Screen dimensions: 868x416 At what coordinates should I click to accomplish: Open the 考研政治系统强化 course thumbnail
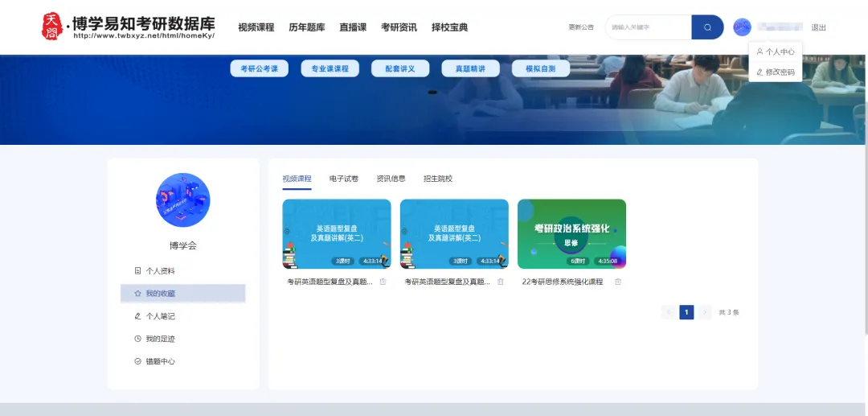571,233
